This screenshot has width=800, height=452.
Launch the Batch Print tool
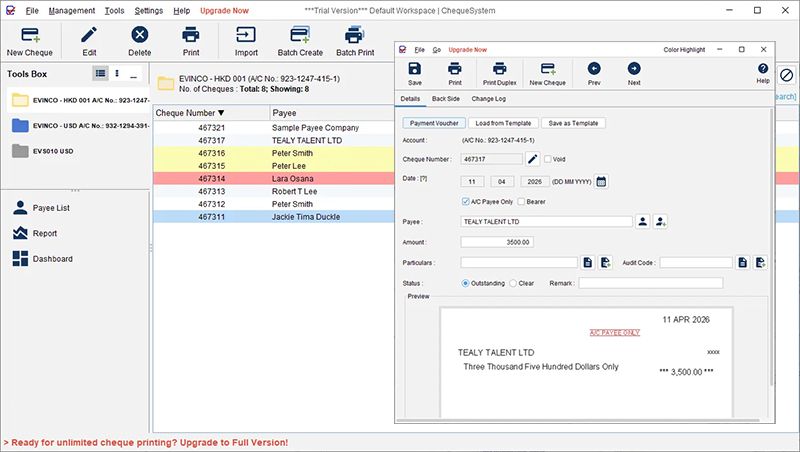355,41
